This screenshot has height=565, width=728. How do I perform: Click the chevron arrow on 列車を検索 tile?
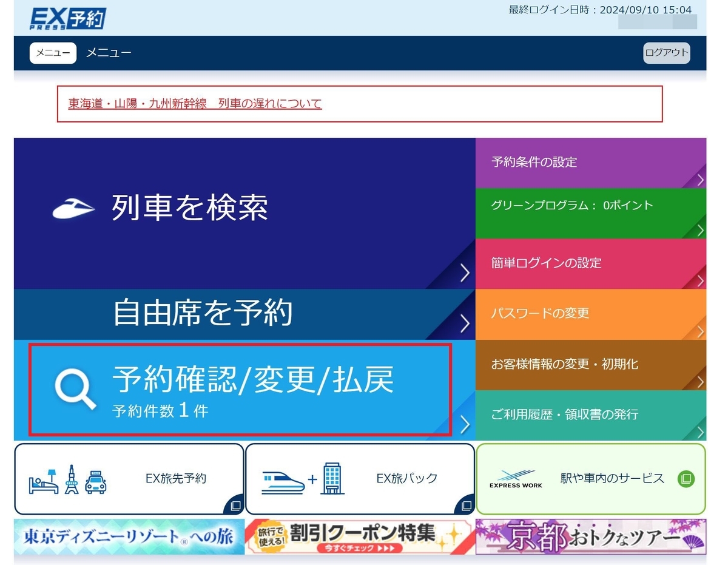[x=465, y=273]
